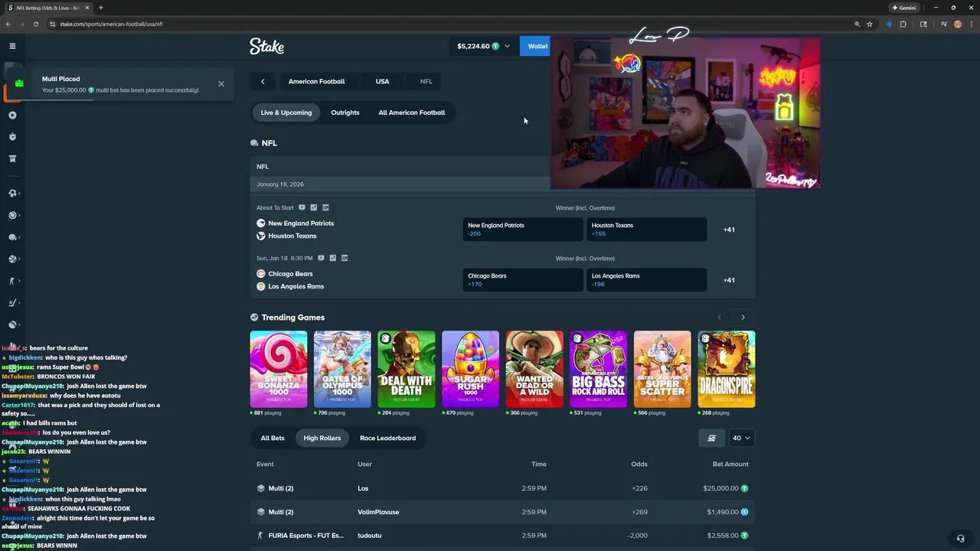Viewport: 980px width, 551px height.
Task: Select NFL breadcrumb
Action: 426,81
